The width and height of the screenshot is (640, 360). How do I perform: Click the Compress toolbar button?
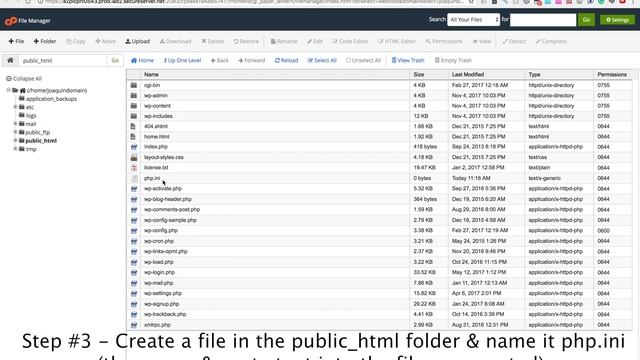pyautogui.click(x=551, y=41)
